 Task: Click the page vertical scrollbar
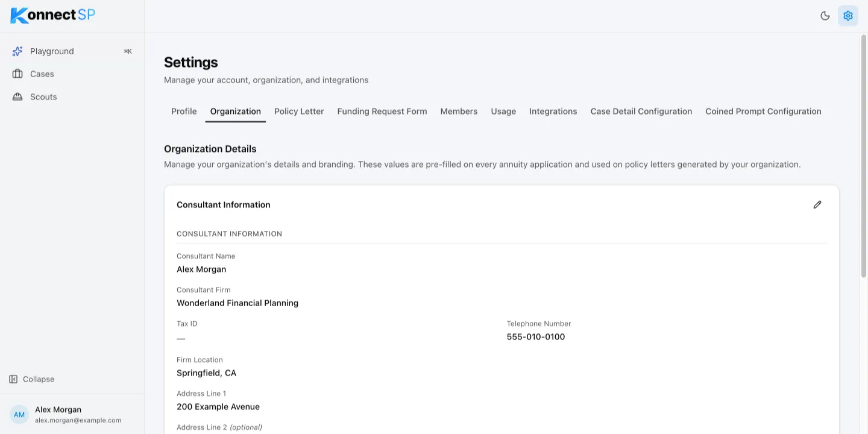tap(863, 157)
